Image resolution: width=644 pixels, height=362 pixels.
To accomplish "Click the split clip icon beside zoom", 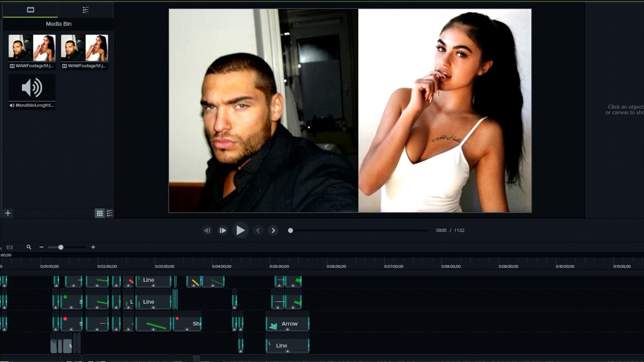I will (x=10, y=247).
